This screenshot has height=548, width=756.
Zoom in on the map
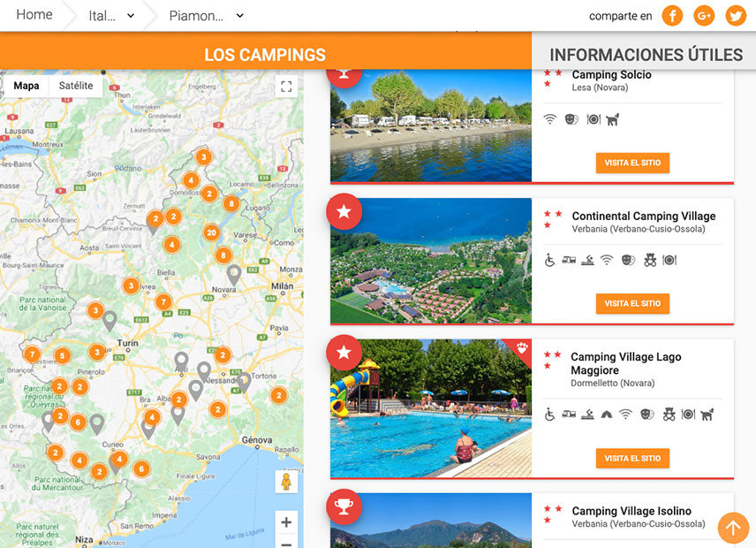tap(286, 522)
